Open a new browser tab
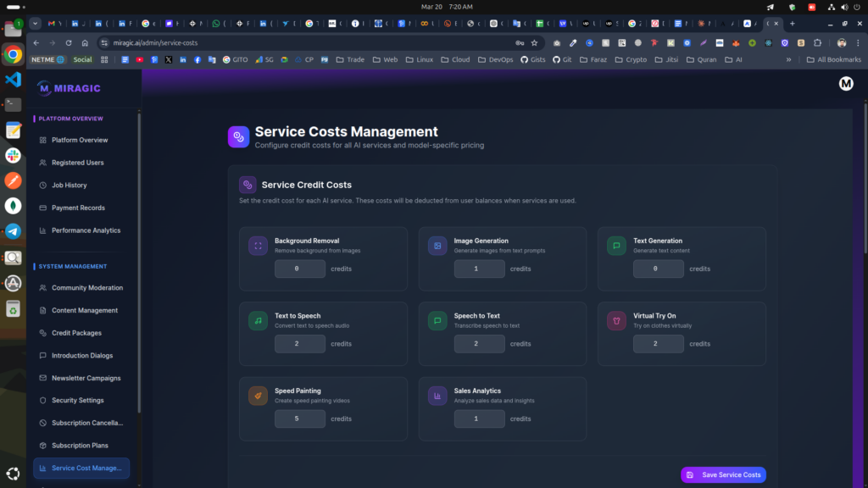Screen dimensions: 868x488 coord(793,23)
